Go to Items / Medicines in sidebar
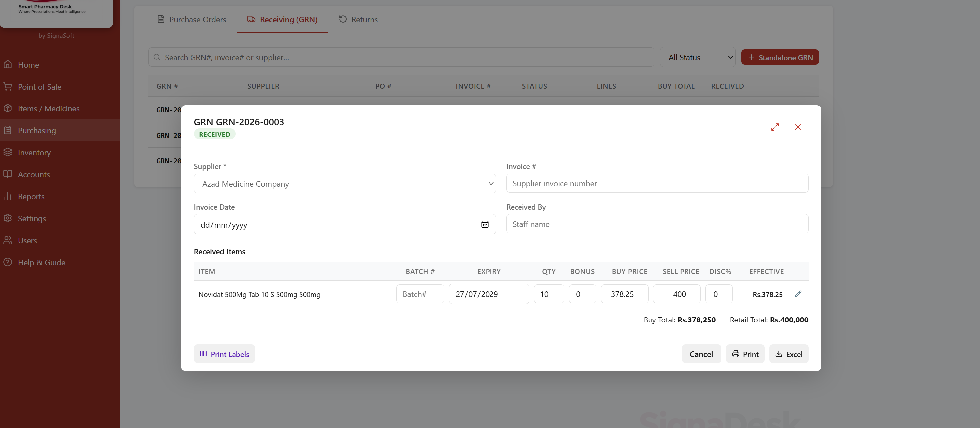 48,109
